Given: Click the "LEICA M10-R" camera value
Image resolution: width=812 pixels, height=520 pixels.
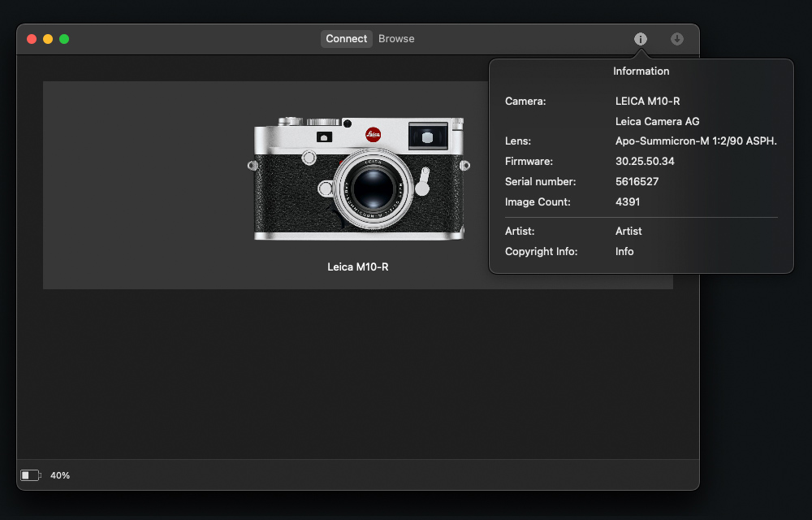Looking at the screenshot, I should click(x=647, y=101).
